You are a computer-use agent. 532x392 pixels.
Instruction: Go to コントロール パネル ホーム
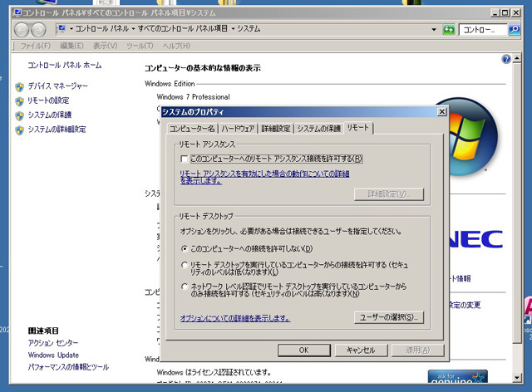65,65
